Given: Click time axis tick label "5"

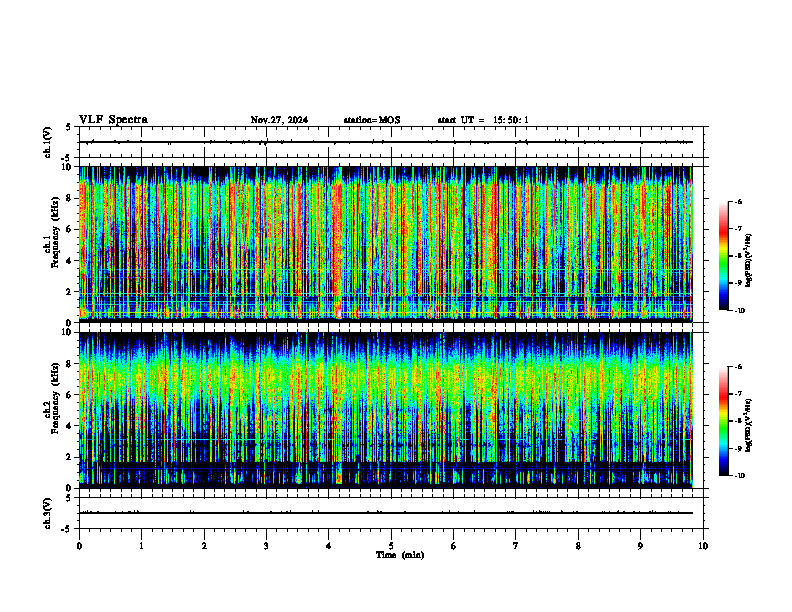Looking at the screenshot, I should pyautogui.click(x=391, y=546).
